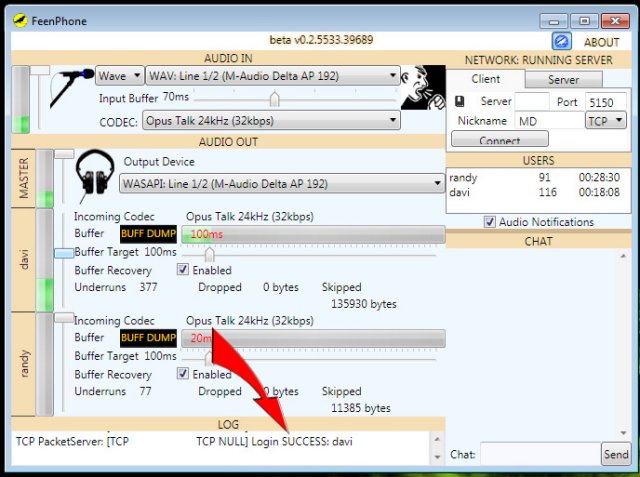Click the log scroll down arrow
This screenshot has height=477, width=640.
click(x=437, y=457)
